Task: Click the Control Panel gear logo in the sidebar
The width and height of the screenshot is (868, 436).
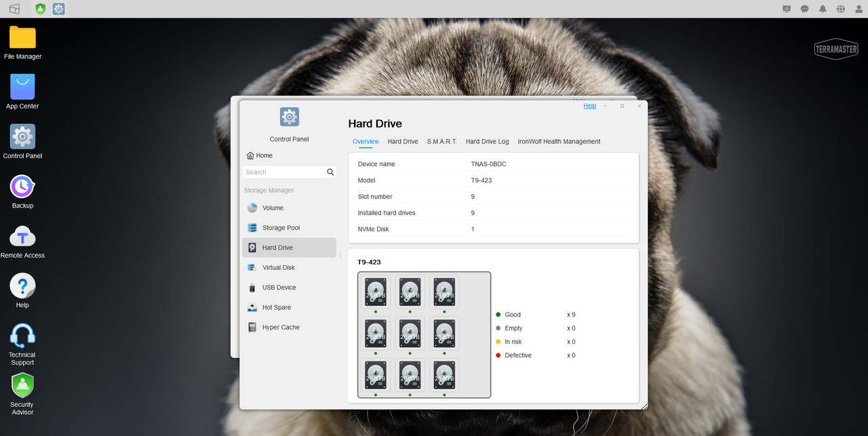Action: 290,117
